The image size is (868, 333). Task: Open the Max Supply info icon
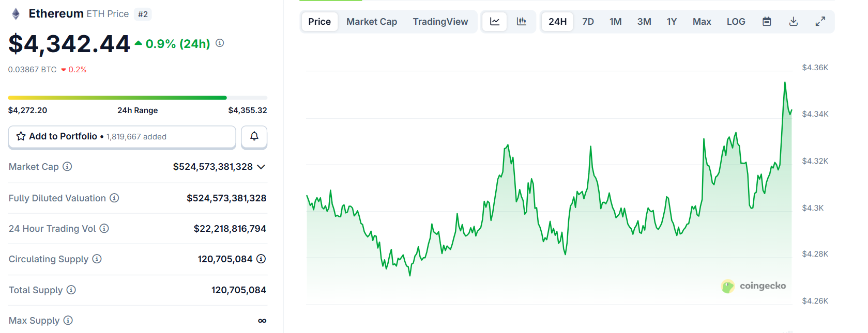68,320
